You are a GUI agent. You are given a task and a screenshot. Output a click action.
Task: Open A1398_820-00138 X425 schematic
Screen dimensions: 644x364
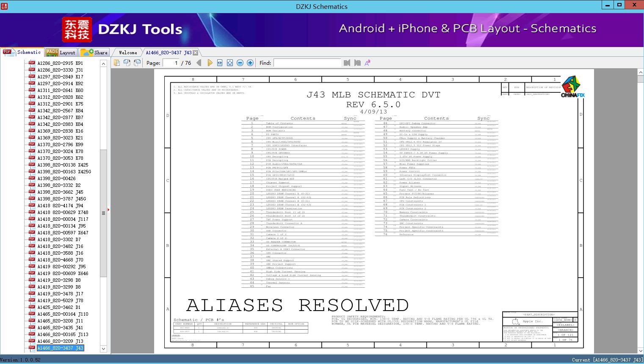[63, 165]
